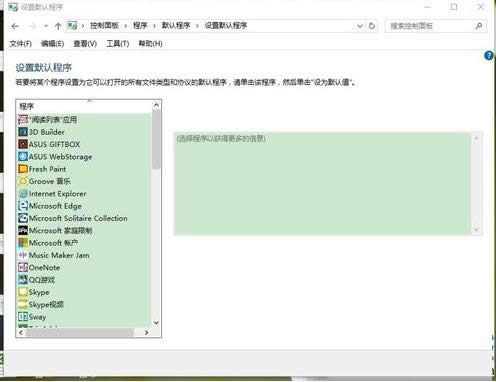Click the 设置默认程序 breadcrumb
Image resolution: width=496 pixels, height=382 pixels.
click(226, 26)
